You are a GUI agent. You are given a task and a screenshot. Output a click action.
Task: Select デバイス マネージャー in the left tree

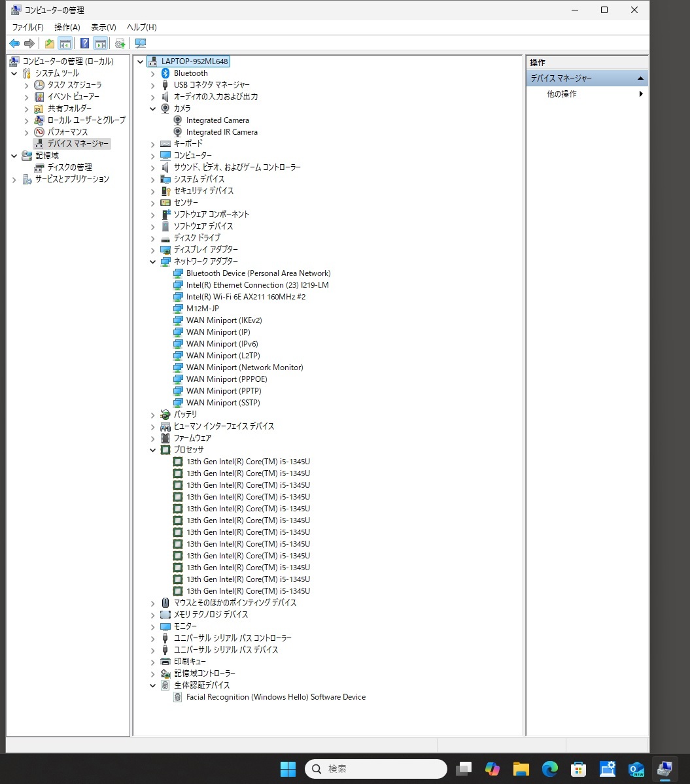coord(77,143)
